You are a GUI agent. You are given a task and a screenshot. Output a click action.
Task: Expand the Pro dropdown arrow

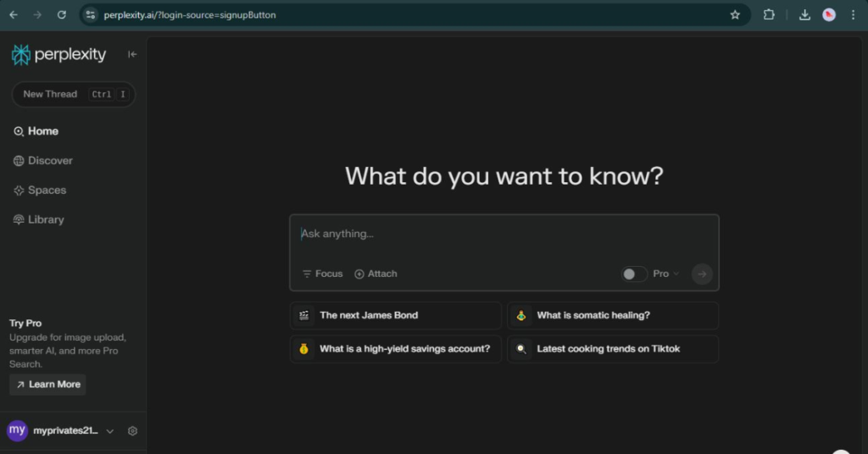pos(676,274)
